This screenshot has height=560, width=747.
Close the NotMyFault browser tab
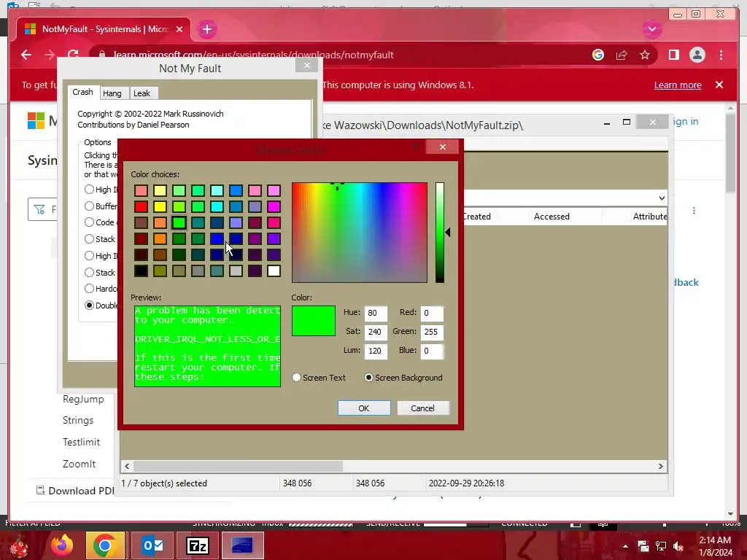tap(179, 29)
